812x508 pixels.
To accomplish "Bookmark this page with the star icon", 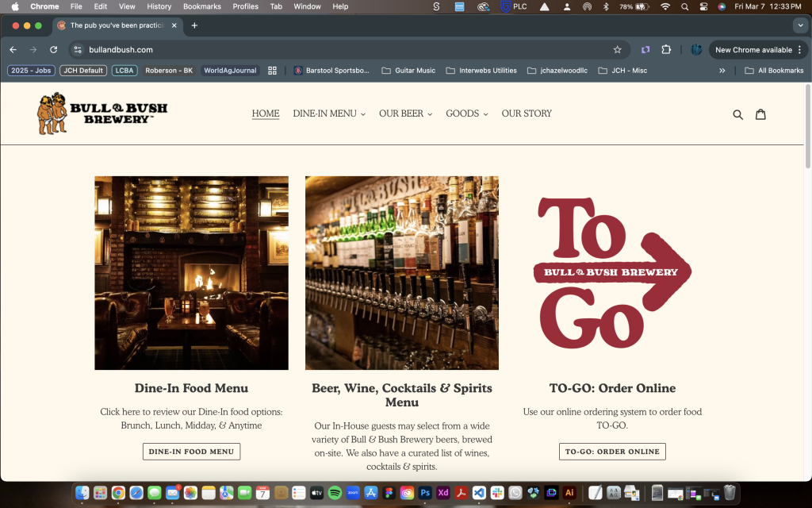I will tap(617, 49).
